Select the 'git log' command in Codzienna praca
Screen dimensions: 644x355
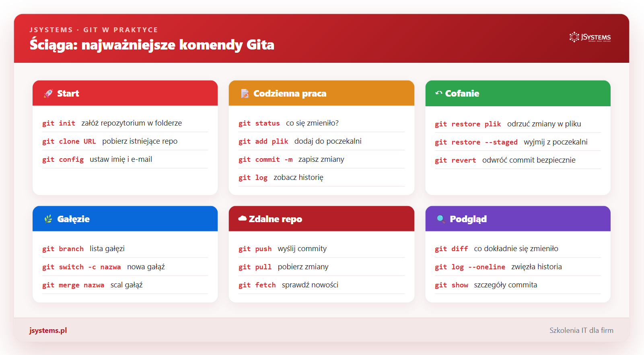point(253,177)
